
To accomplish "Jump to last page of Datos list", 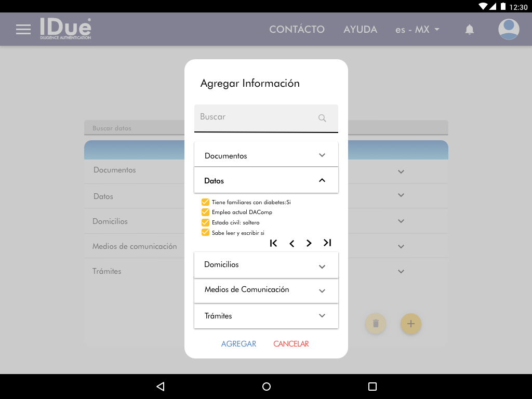I will (x=327, y=243).
